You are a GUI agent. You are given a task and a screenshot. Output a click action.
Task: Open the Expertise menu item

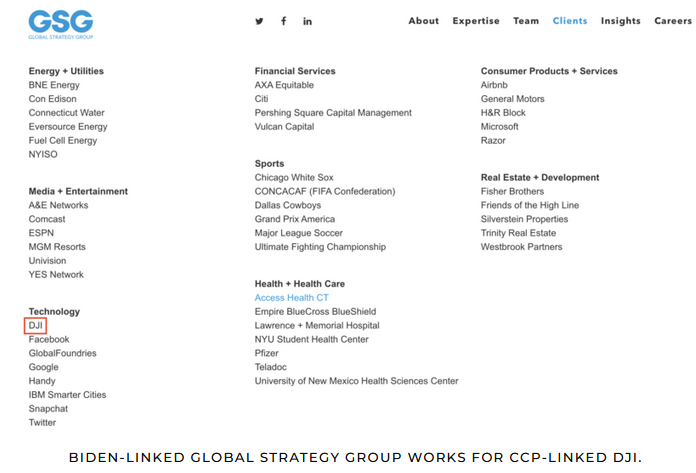(x=476, y=21)
